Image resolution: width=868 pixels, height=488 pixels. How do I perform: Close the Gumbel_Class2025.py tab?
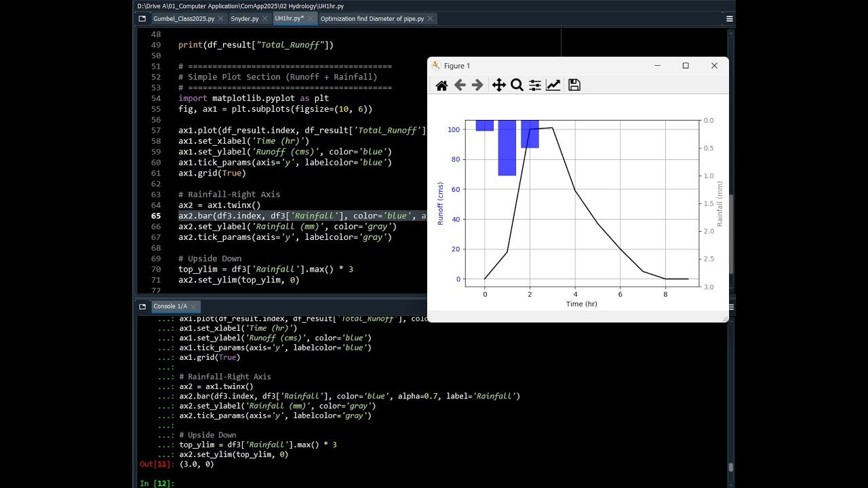(221, 19)
